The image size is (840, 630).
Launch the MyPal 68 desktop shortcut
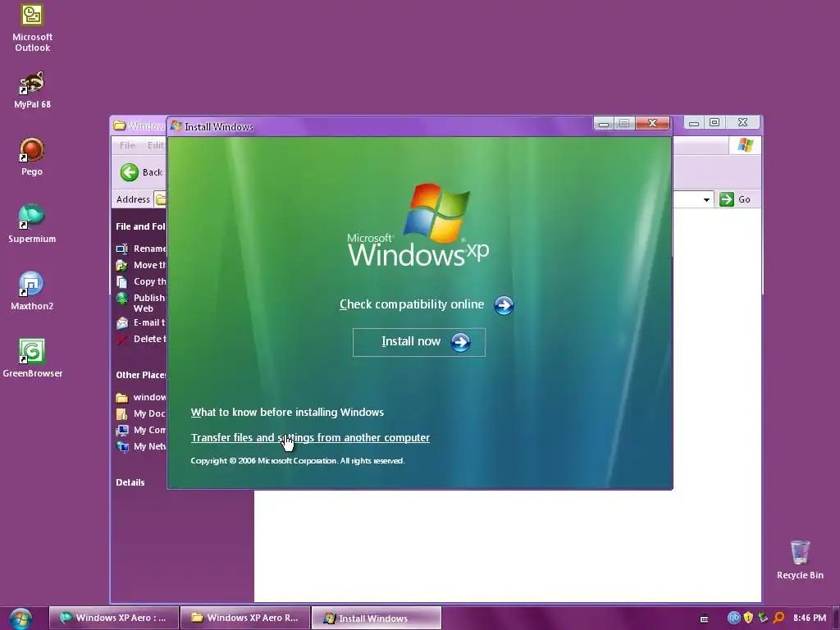click(32, 89)
